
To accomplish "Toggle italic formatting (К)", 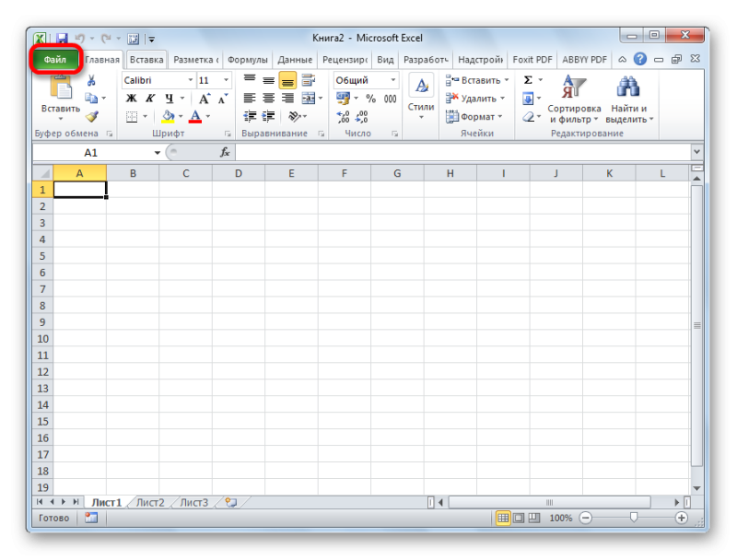I will pyautogui.click(x=150, y=99).
